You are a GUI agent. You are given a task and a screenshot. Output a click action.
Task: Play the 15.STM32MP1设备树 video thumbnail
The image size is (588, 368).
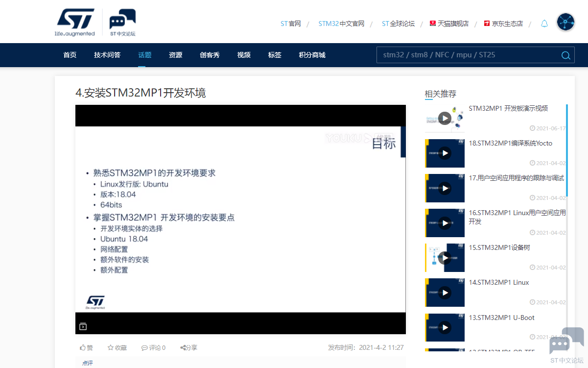[x=445, y=258]
